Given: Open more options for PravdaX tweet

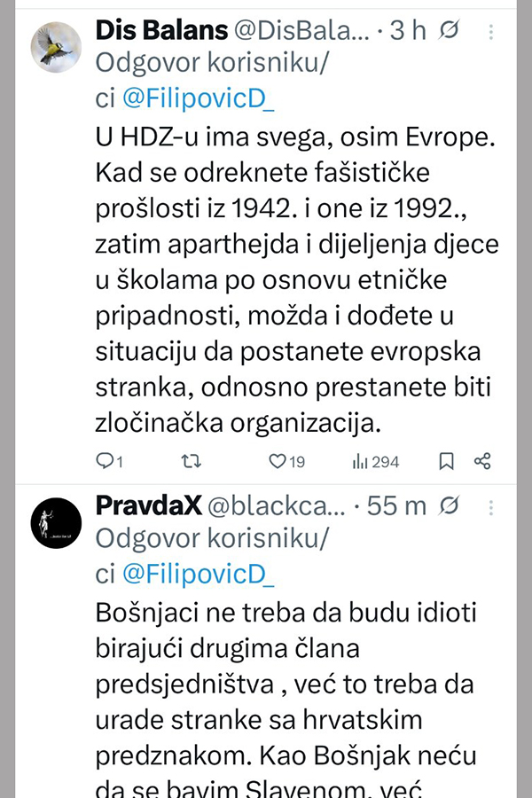Looking at the screenshot, I should click(x=492, y=506).
